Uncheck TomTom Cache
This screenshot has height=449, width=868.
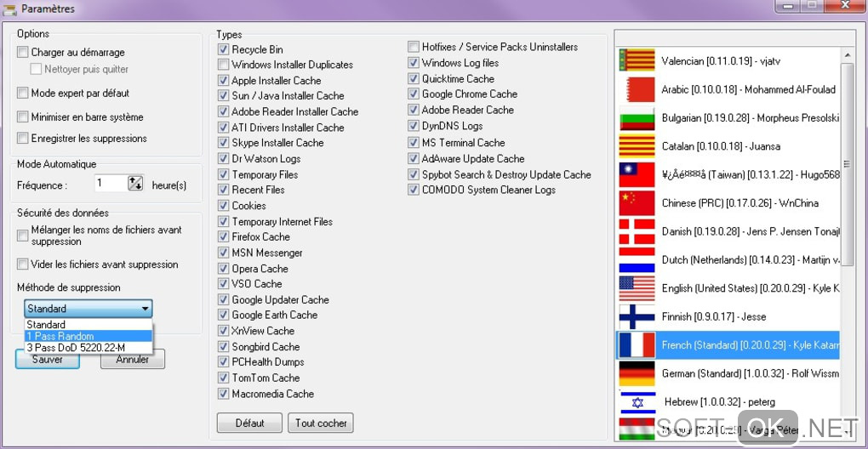(x=223, y=378)
